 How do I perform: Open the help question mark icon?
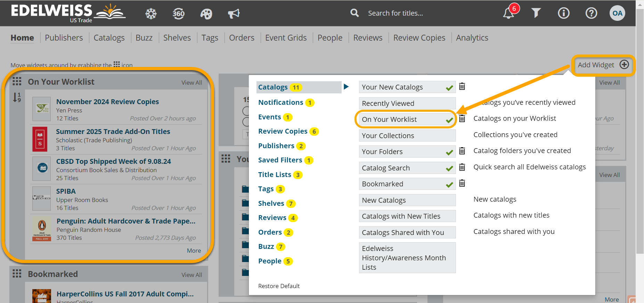(591, 13)
